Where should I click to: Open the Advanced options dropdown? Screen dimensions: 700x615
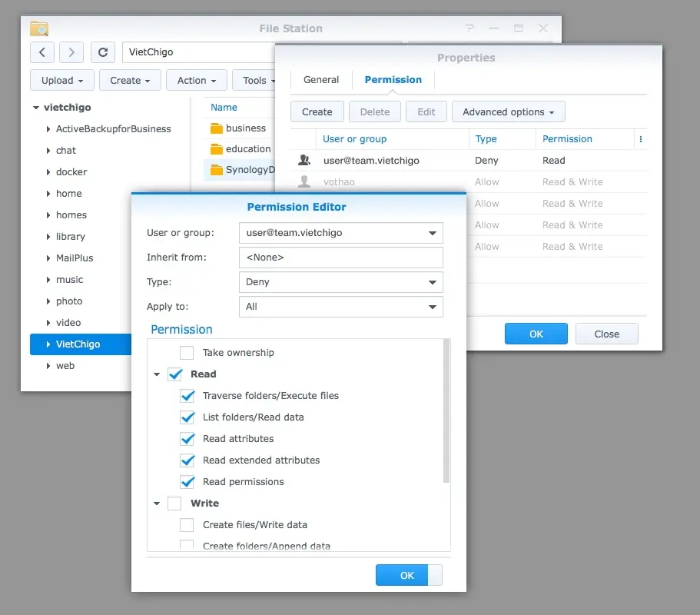(x=509, y=111)
